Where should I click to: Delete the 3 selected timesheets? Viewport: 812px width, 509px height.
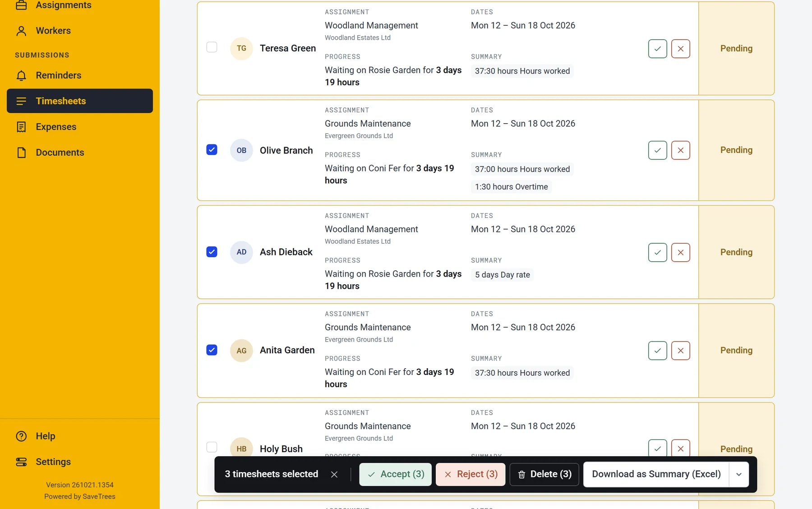(x=544, y=474)
